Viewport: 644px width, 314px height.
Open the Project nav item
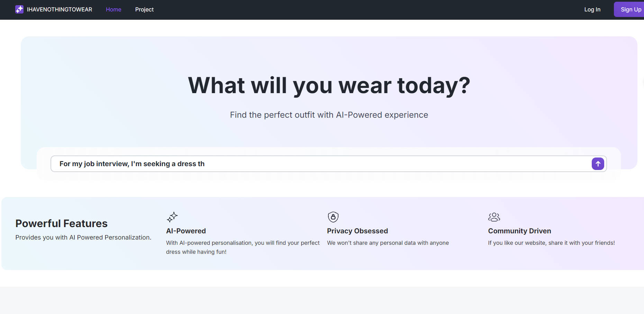(144, 9)
